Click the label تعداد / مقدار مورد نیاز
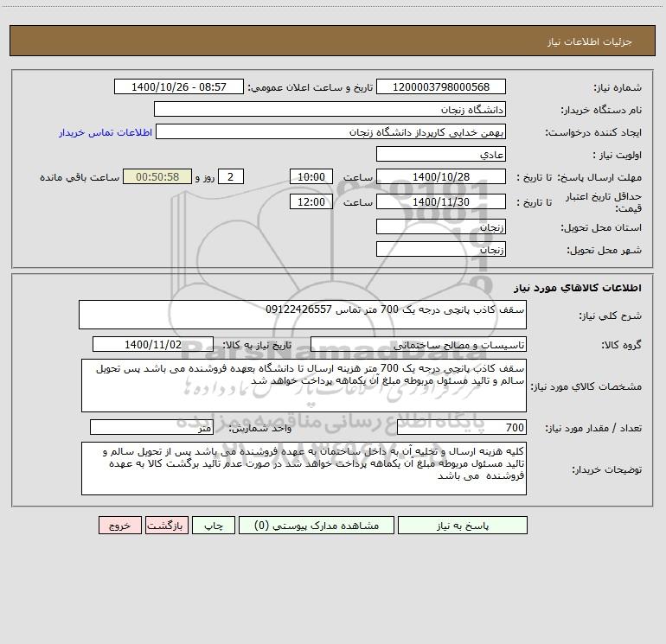Viewport: 666px width, 644px height. [593, 429]
